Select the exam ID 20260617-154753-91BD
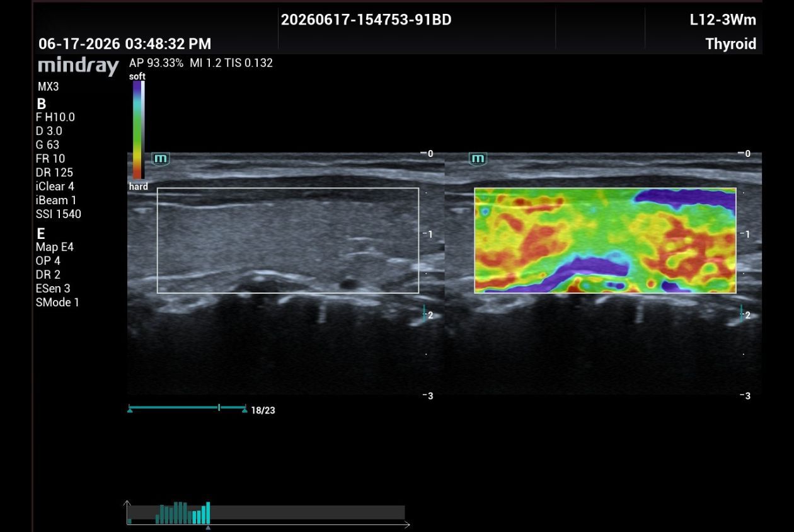The image size is (794, 532). point(366,20)
